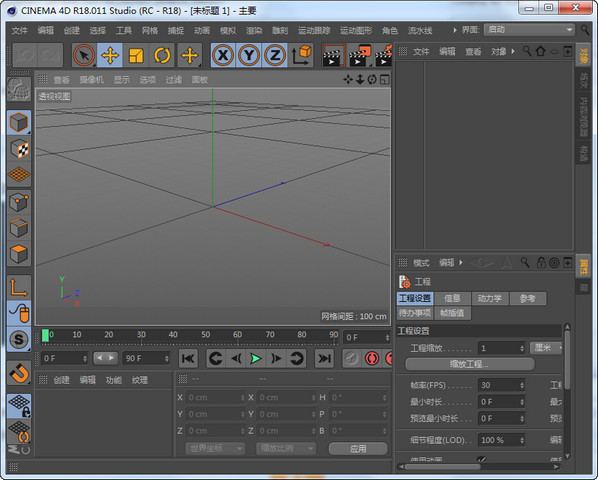Go to timeline end

pos(324,358)
